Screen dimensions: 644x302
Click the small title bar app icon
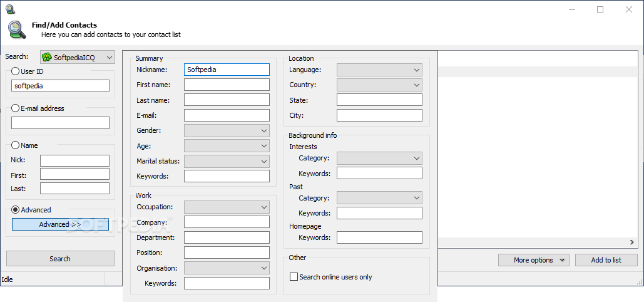[10, 9]
